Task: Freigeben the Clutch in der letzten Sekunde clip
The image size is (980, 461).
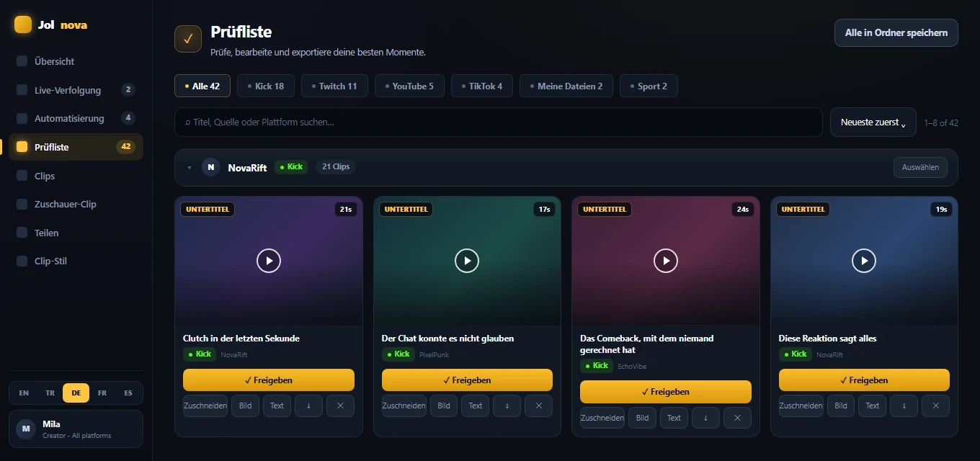Action: tap(269, 380)
